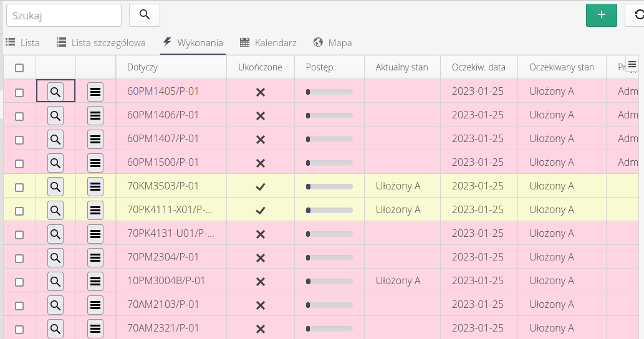Screen dimensions: 644x339
Task: Click the 60PM1500/P-01 link
Action: tap(163, 163)
